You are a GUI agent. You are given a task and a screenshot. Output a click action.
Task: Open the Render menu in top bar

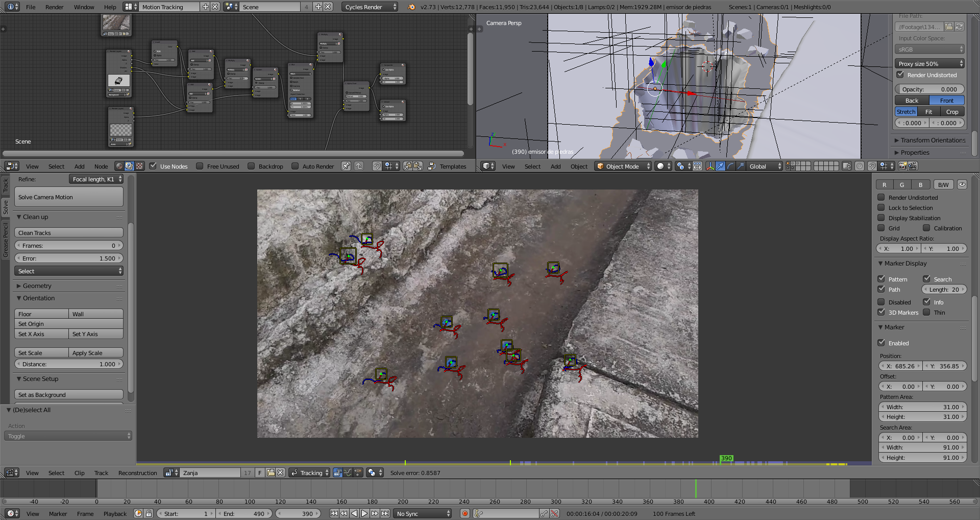point(54,7)
